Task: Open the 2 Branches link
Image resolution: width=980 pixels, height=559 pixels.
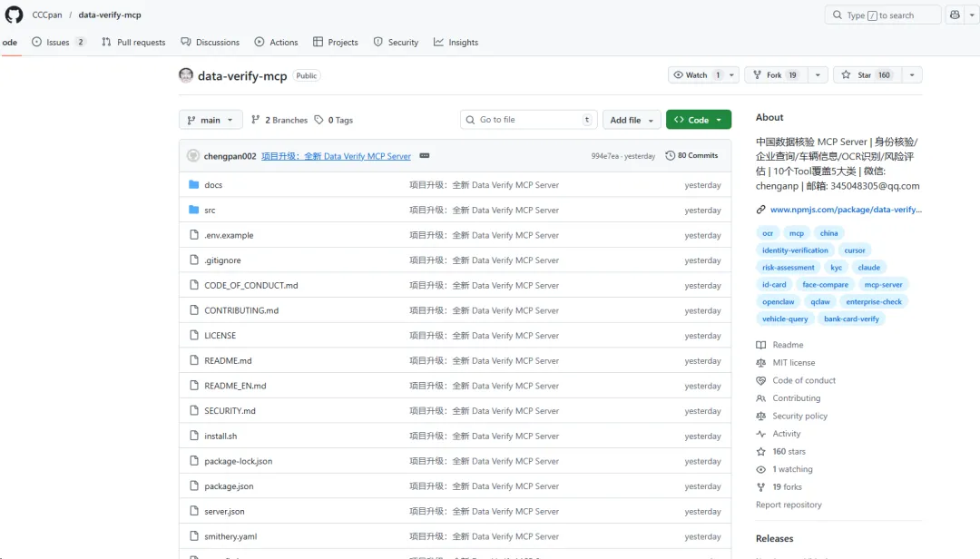Action: pyautogui.click(x=279, y=120)
